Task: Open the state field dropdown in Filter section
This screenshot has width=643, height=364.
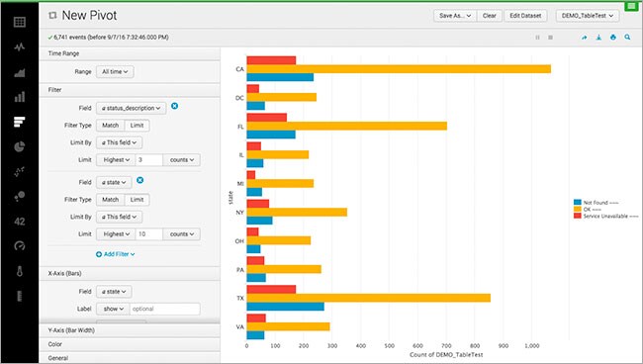Action: pos(114,182)
